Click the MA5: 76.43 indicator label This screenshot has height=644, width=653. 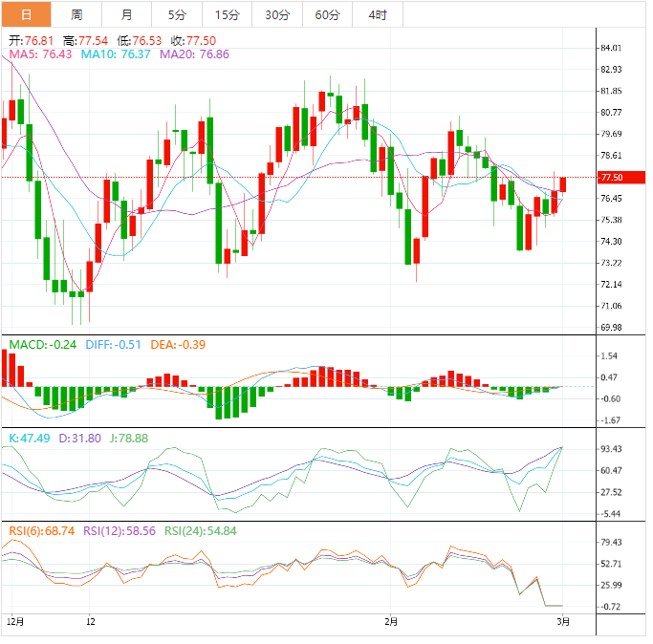pyautogui.click(x=40, y=55)
